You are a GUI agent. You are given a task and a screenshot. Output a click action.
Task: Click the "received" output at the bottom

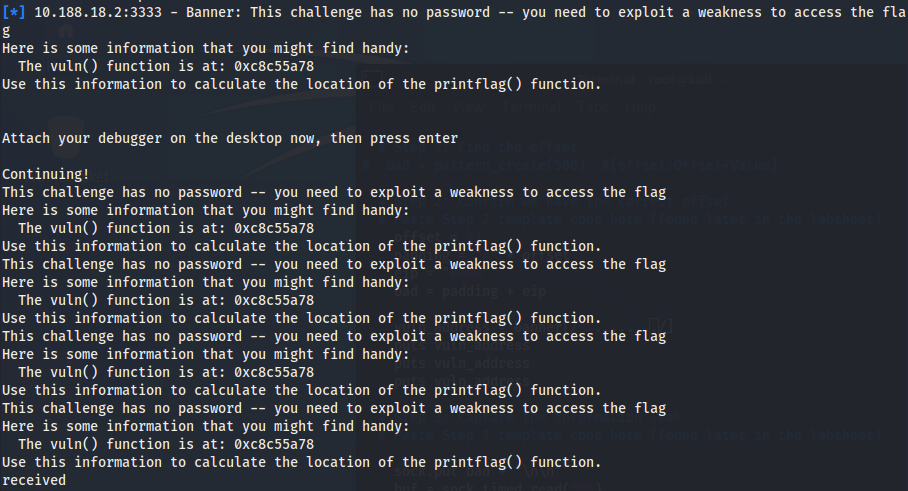(34, 481)
